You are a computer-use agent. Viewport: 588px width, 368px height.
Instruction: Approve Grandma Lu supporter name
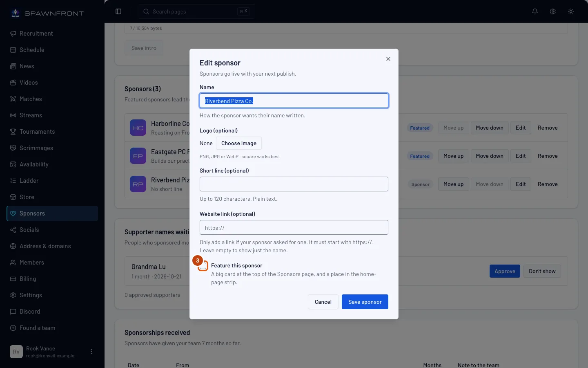pos(505,271)
